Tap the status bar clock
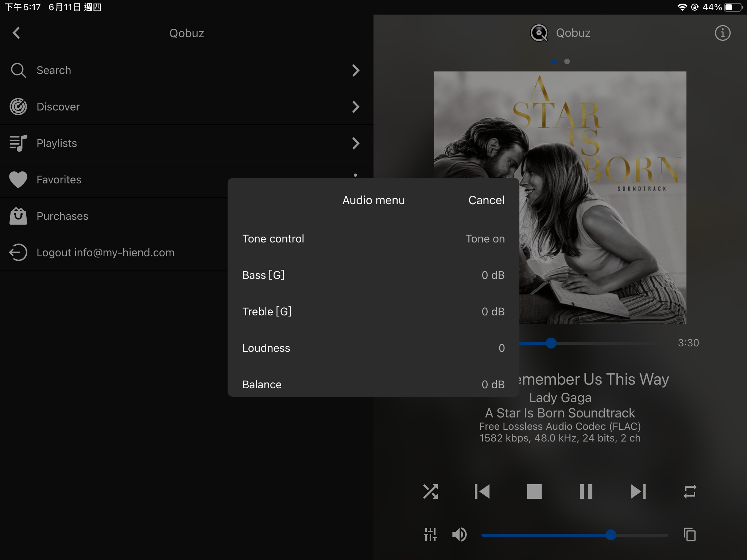The width and height of the screenshot is (747, 560). coord(23,7)
